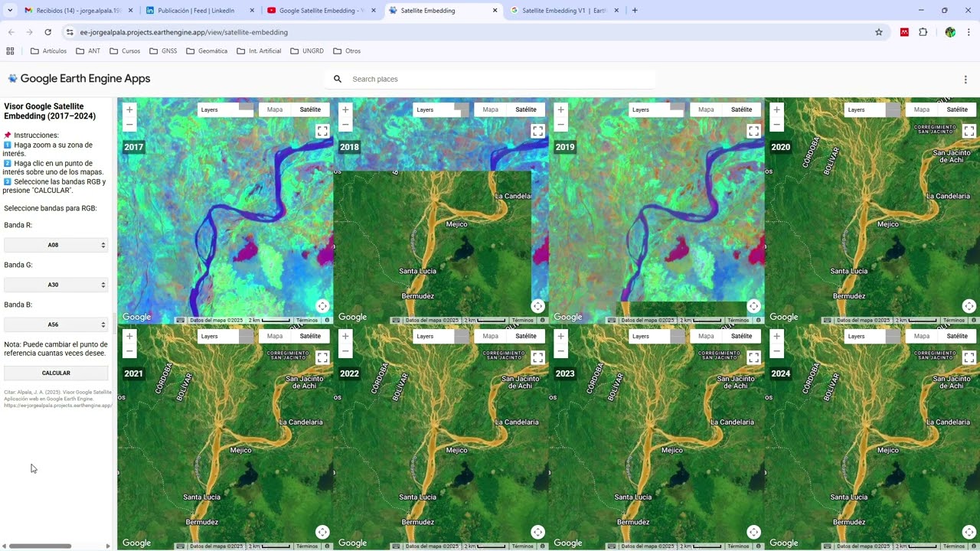
Task: Expand the Layers panel on 2018 map
Action: 441,109
